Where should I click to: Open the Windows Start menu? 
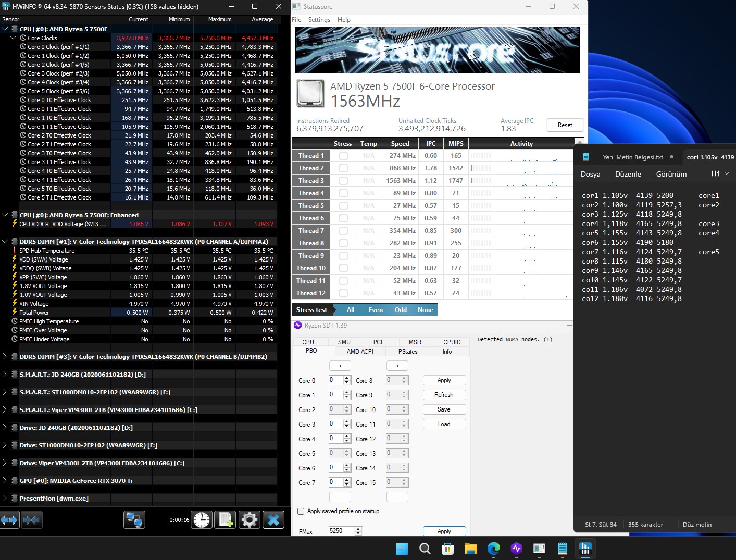(x=402, y=549)
